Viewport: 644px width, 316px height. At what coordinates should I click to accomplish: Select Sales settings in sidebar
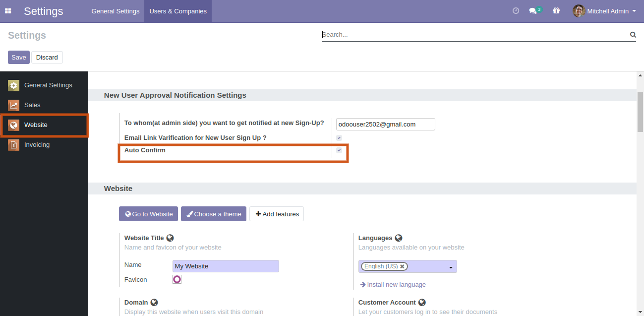(x=44, y=105)
